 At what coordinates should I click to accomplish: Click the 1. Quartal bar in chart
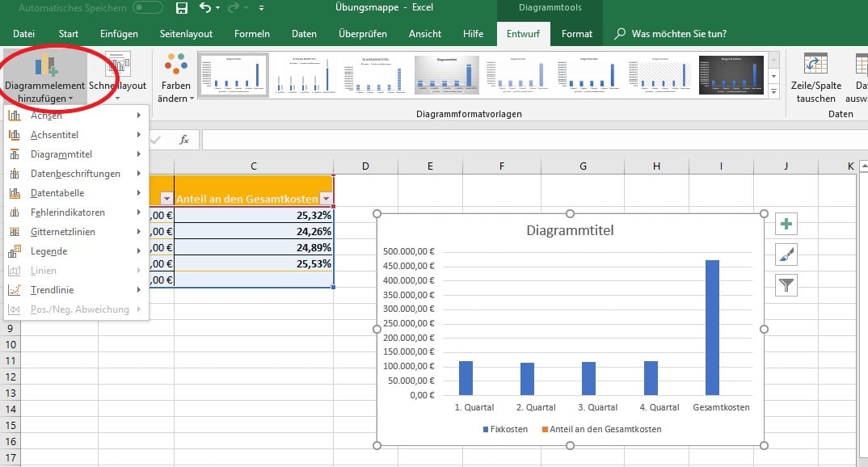click(x=466, y=378)
